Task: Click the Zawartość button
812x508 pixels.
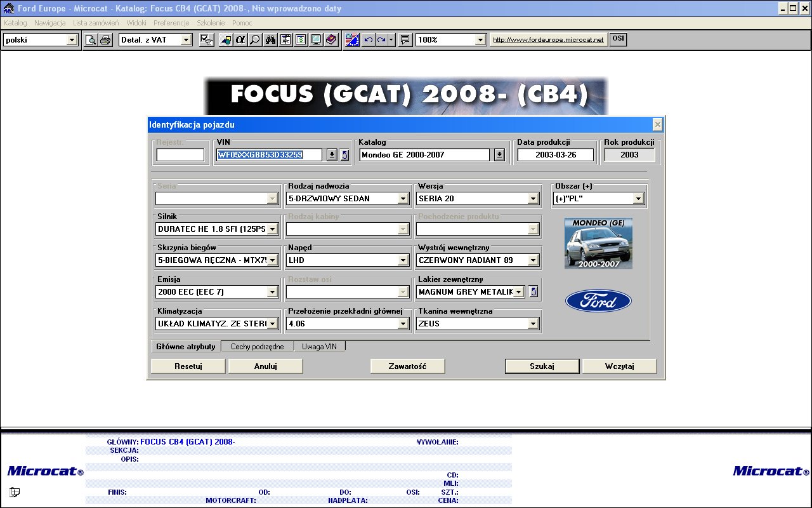Action: click(x=408, y=366)
